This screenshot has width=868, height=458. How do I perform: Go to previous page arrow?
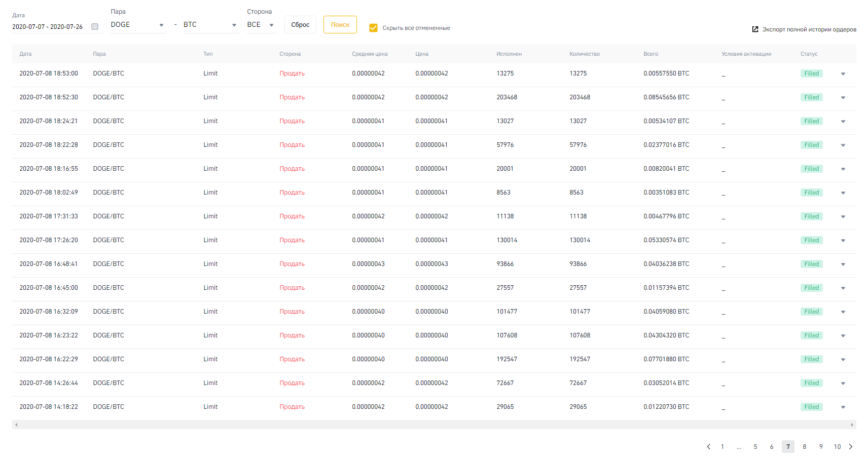[x=709, y=447]
